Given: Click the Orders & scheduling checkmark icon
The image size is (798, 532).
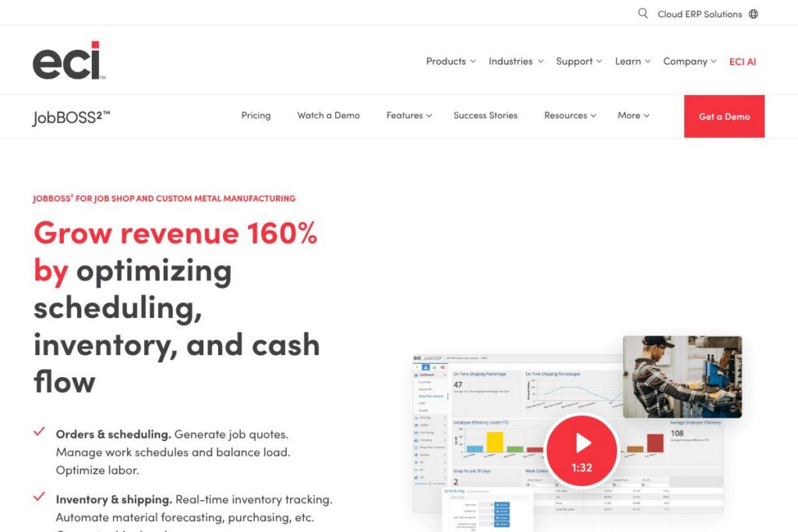Looking at the screenshot, I should click(x=39, y=432).
